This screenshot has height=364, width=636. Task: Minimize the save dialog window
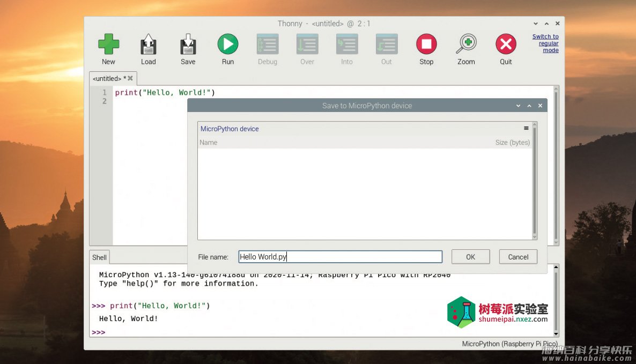click(519, 106)
